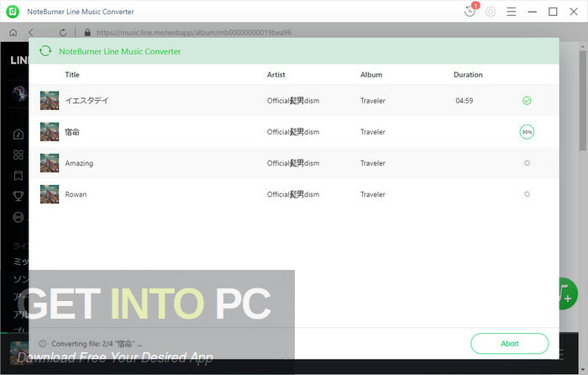Screen dimensions: 588x375
Task: Open Line Music bookmark sidebar icon
Action: pyautogui.click(x=18, y=175)
